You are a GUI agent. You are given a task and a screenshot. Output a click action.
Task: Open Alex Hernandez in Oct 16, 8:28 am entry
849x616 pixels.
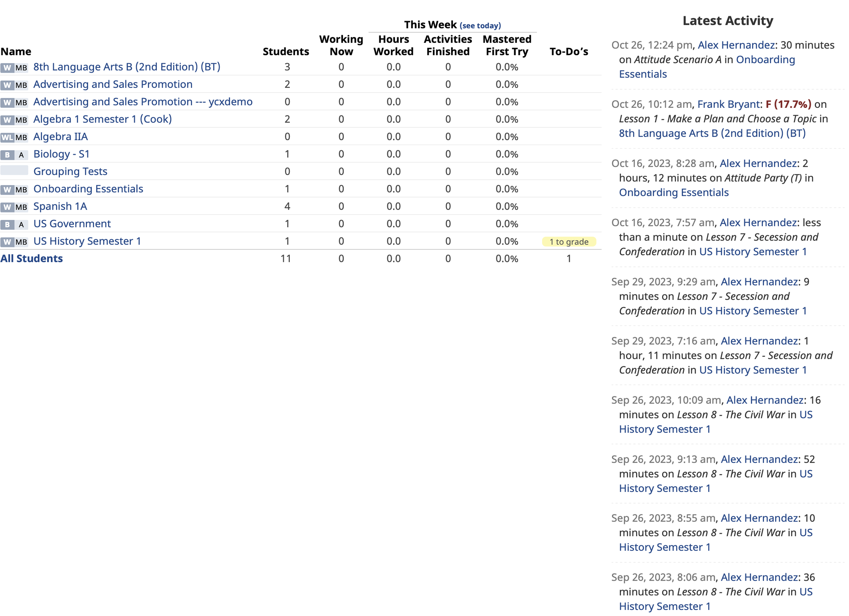point(758,163)
